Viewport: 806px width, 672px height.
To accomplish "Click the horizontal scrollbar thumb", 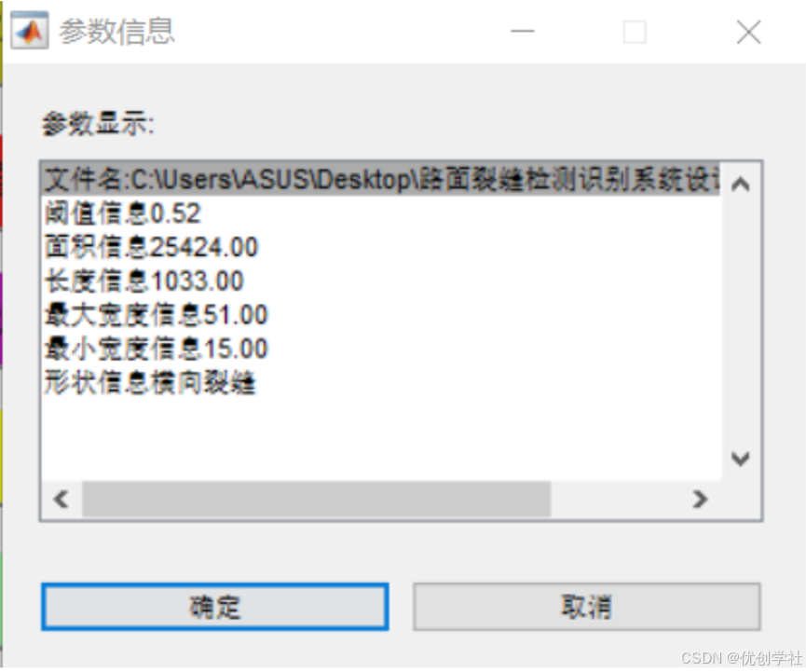I will pos(316,499).
